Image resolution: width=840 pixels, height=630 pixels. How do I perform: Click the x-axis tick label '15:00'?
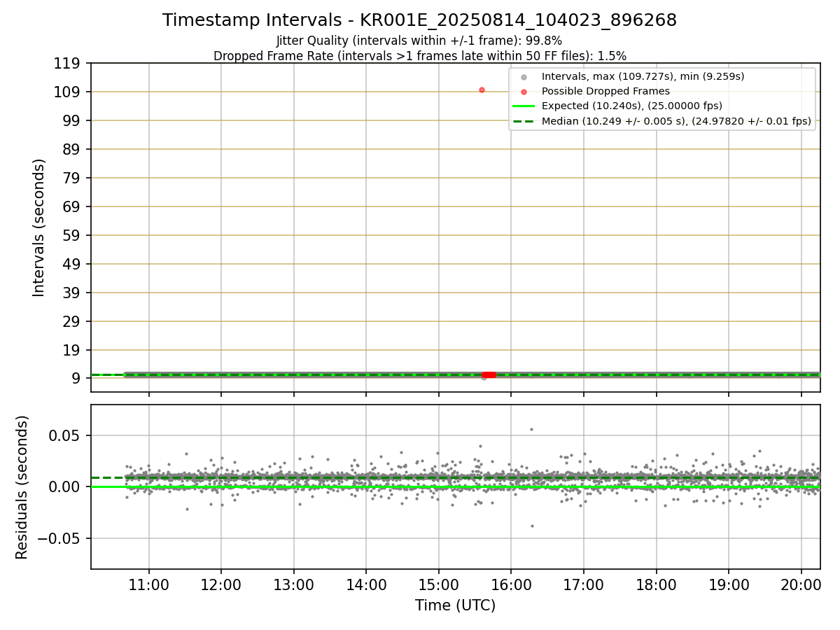439,584
